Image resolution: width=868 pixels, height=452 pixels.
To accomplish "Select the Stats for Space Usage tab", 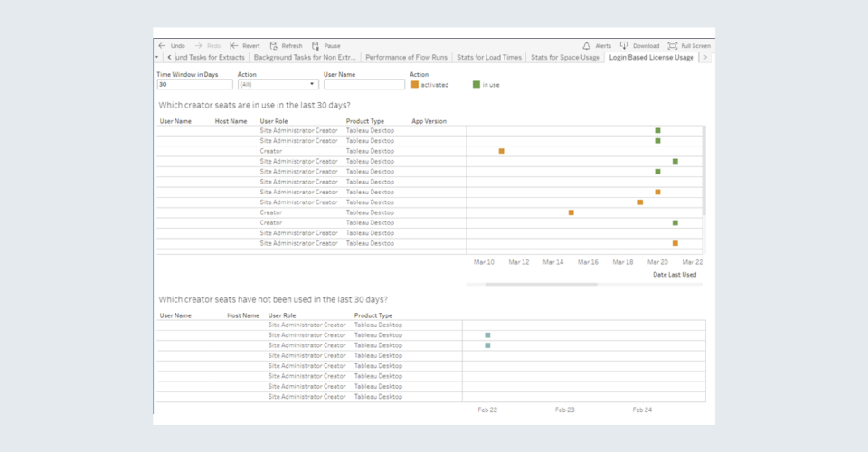I will 565,57.
